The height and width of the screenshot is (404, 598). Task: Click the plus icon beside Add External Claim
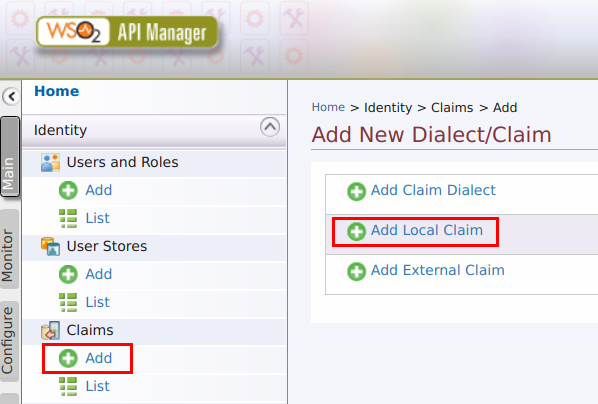(x=357, y=272)
